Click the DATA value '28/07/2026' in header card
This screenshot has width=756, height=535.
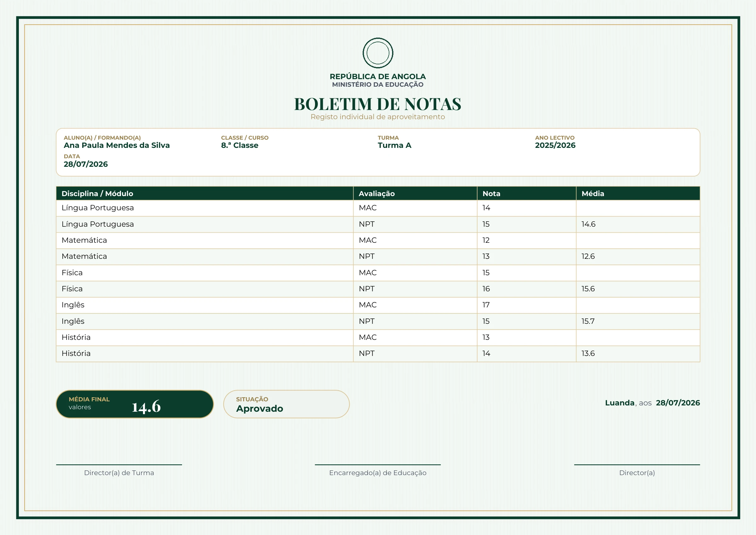click(86, 164)
